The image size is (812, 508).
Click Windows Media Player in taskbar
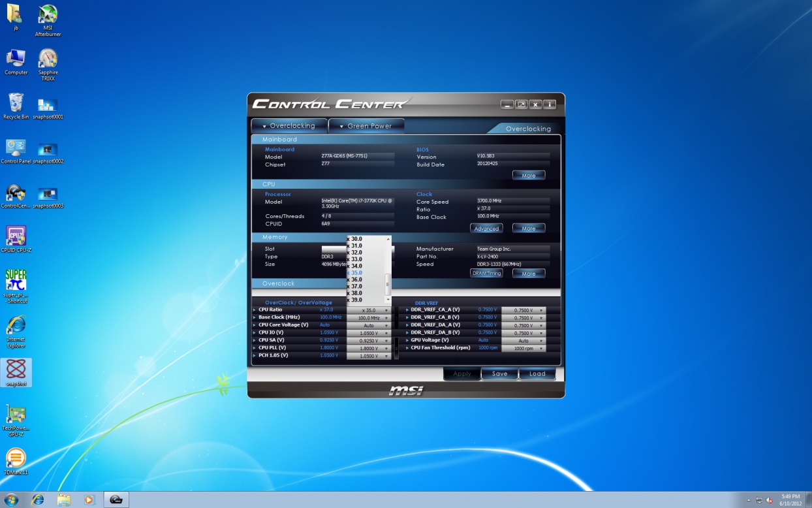coord(89,500)
